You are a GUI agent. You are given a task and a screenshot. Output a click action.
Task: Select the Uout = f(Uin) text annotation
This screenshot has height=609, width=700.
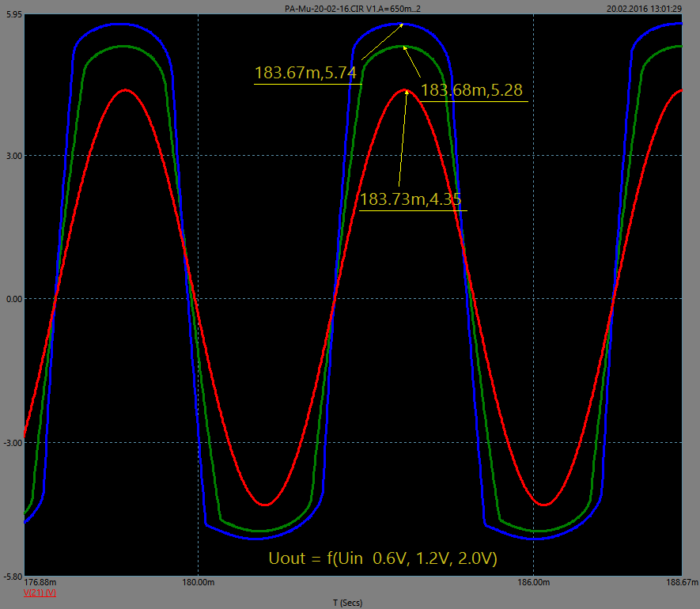[x=383, y=558]
